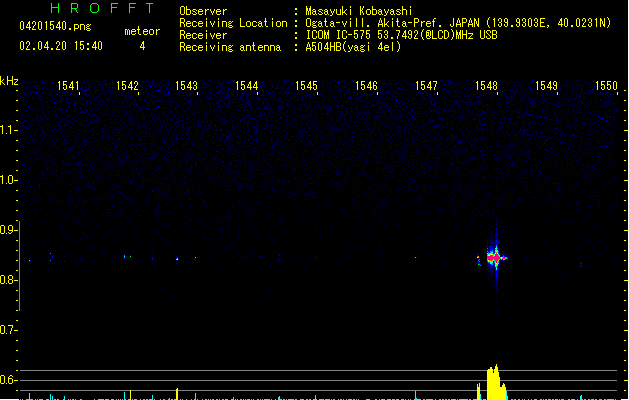Click the 1544 time axis marker
The image size is (629, 400).
pyautogui.click(x=246, y=86)
